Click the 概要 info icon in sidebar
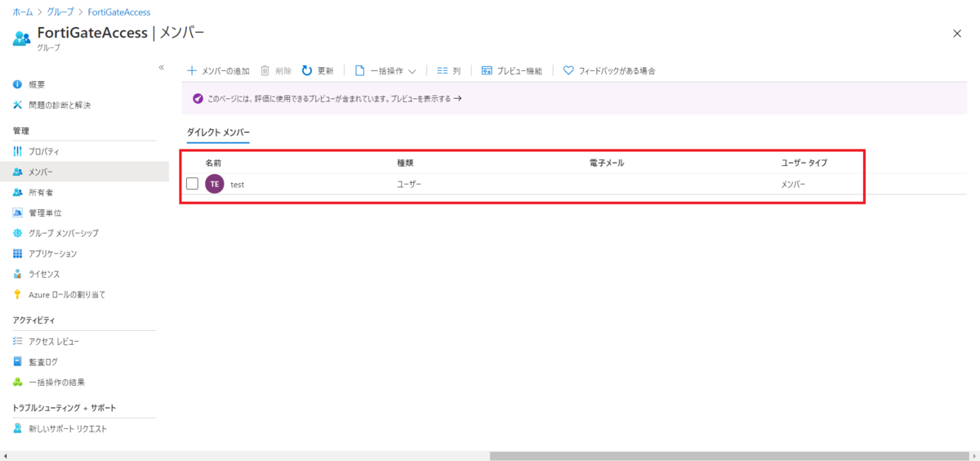The image size is (980, 461). (x=18, y=84)
